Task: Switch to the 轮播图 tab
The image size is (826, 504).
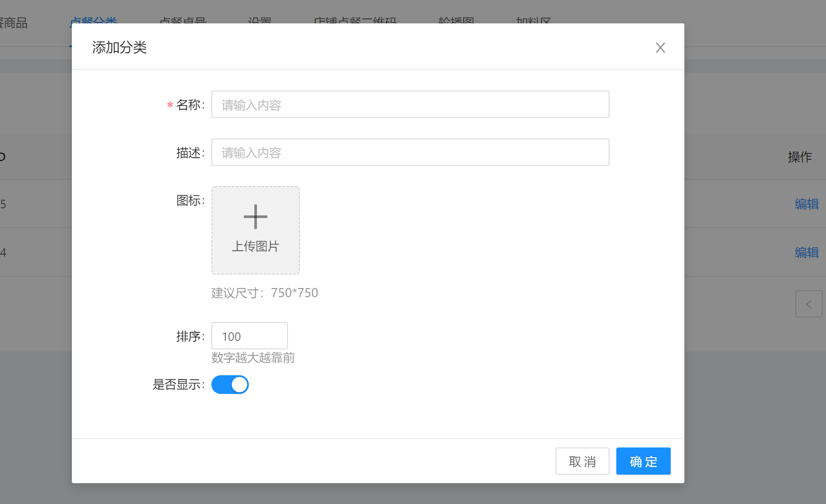Action: click(x=456, y=20)
